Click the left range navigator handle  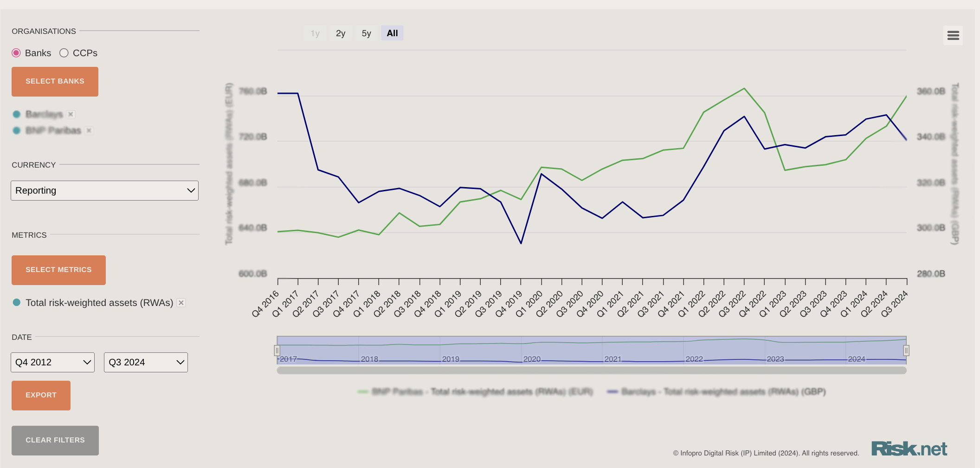pos(277,351)
